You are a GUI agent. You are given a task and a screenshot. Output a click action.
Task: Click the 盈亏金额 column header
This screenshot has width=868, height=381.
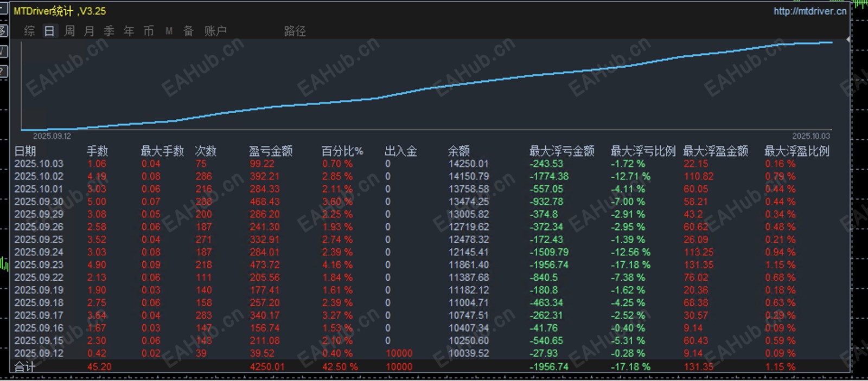271,151
